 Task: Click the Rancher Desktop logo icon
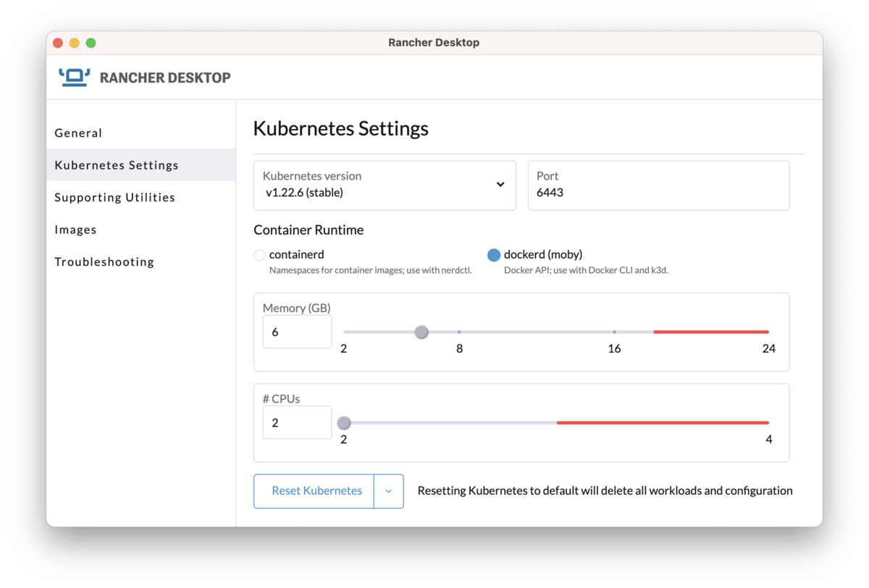(75, 77)
